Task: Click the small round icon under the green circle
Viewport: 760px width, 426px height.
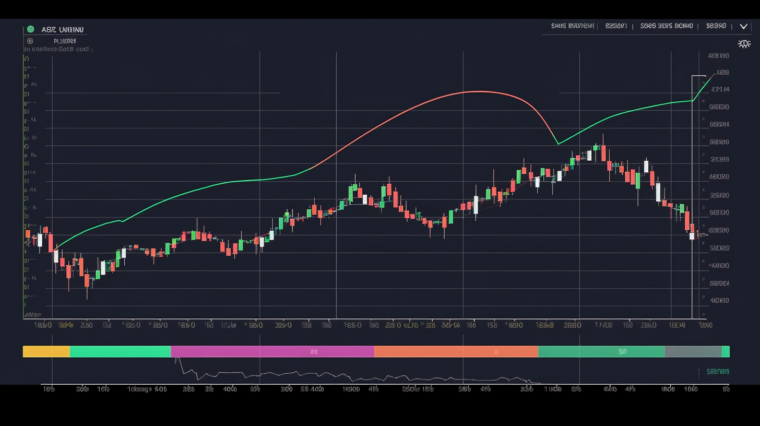Action: point(30,41)
